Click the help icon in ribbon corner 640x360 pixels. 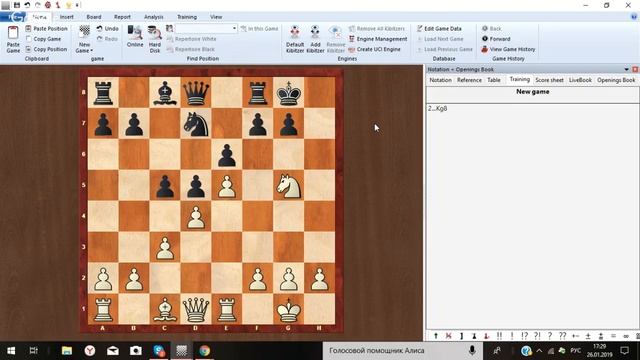point(633,17)
